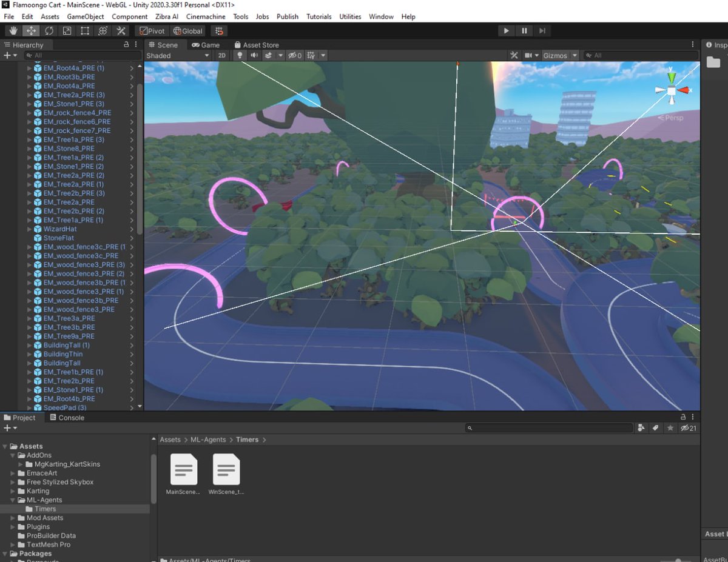Click the Scene view search field

[x=641, y=55]
